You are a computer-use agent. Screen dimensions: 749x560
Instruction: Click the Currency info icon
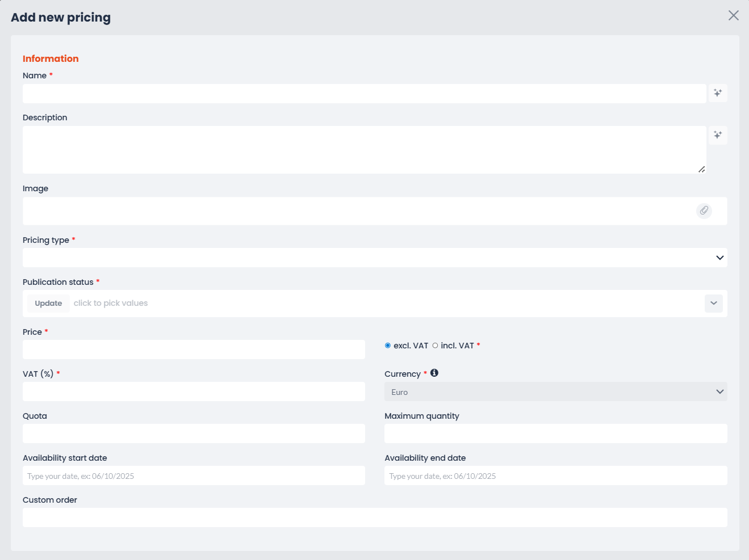click(434, 373)
